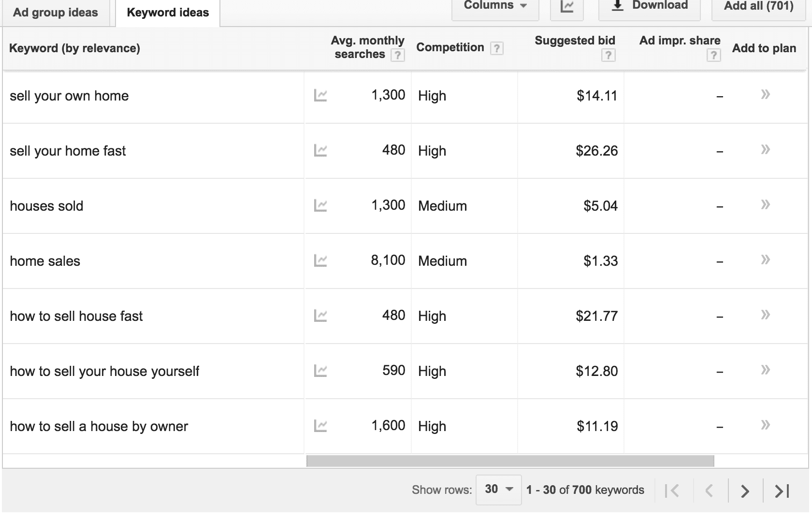Viewport: 812px width, 519px height.
Task: Add 'sell your home fast' to plan
Action: [x=765, y=149]
